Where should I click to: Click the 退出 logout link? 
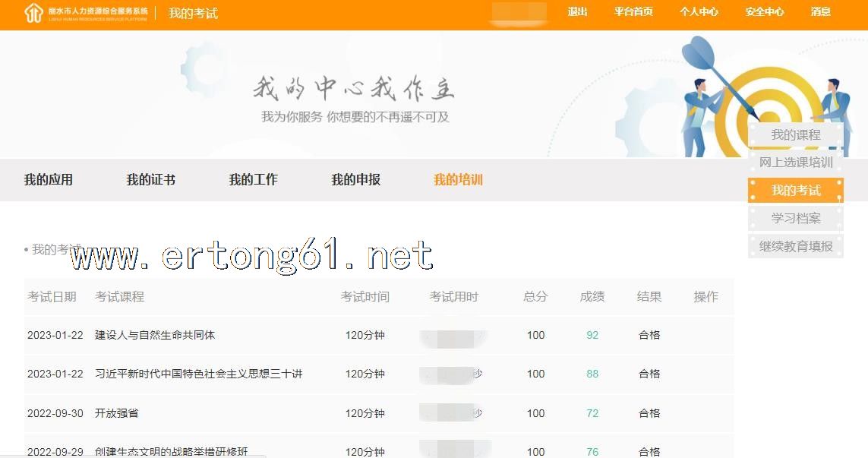(x=577, y=12)
